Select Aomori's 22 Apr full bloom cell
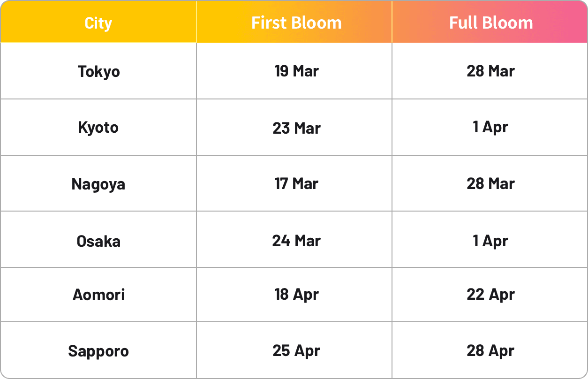This screenshot has width=588, height=379. pyautogui.click(x=490, y=295)
